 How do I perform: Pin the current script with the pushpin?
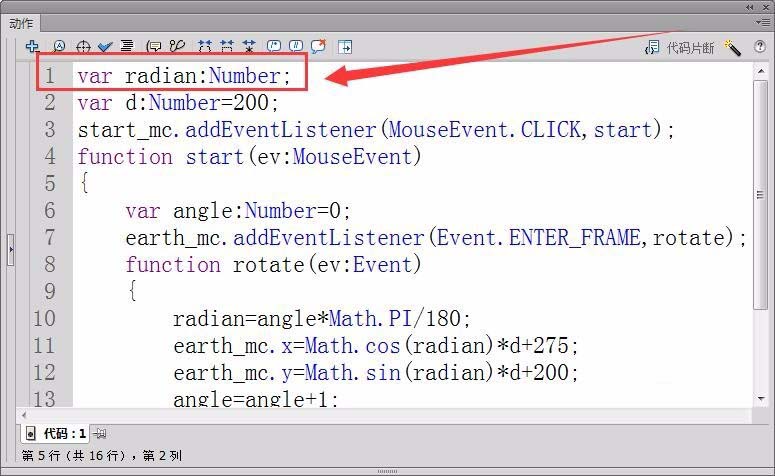click(x=100, y=434)
